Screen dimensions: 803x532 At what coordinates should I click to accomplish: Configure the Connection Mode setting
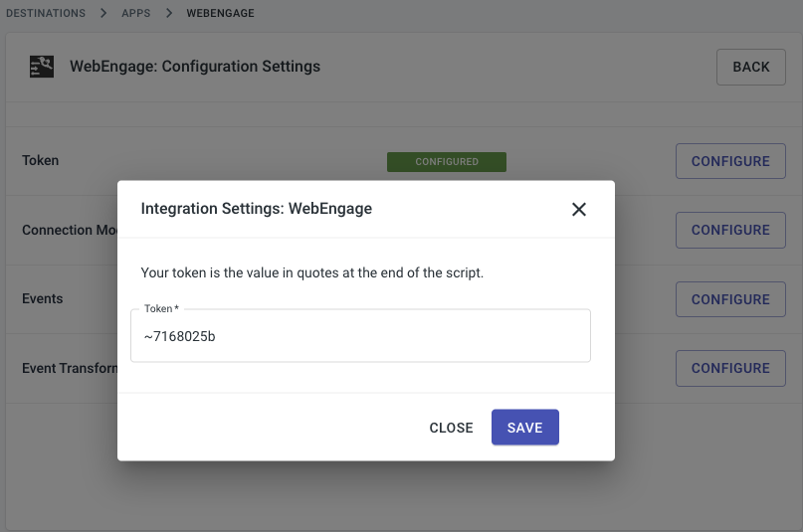click(x=730, y=230)
